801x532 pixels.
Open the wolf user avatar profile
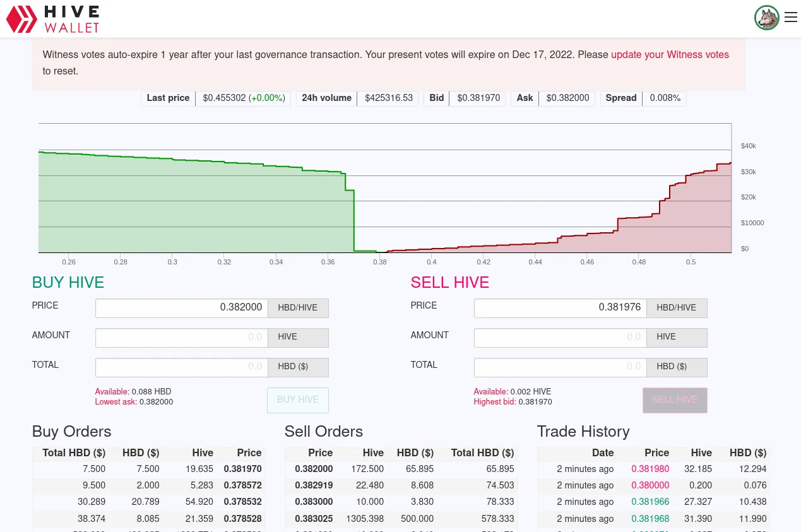[767, 18]
